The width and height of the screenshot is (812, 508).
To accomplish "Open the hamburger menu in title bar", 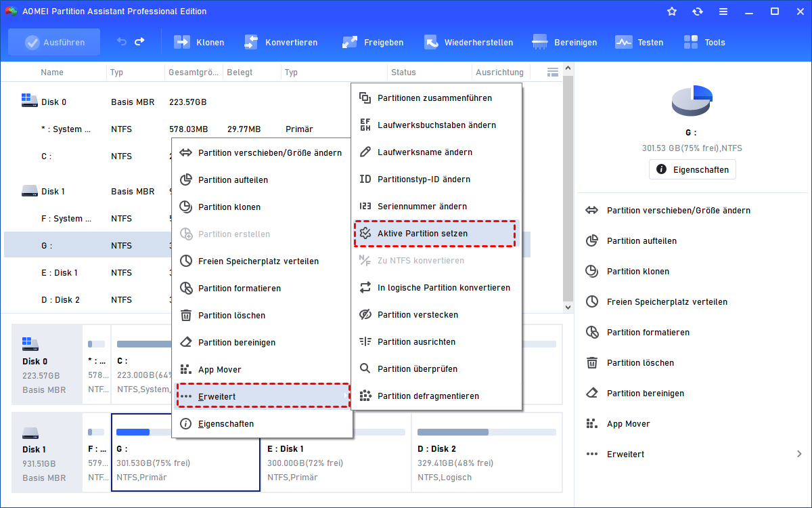I will pyautogui.click(x=723, y=12).
